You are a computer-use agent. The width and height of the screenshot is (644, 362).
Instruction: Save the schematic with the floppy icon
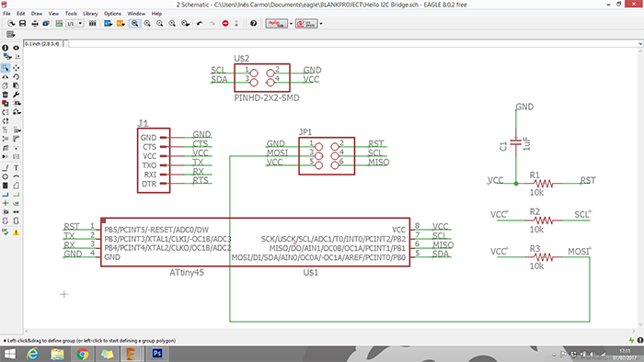(x=23, y=23)
